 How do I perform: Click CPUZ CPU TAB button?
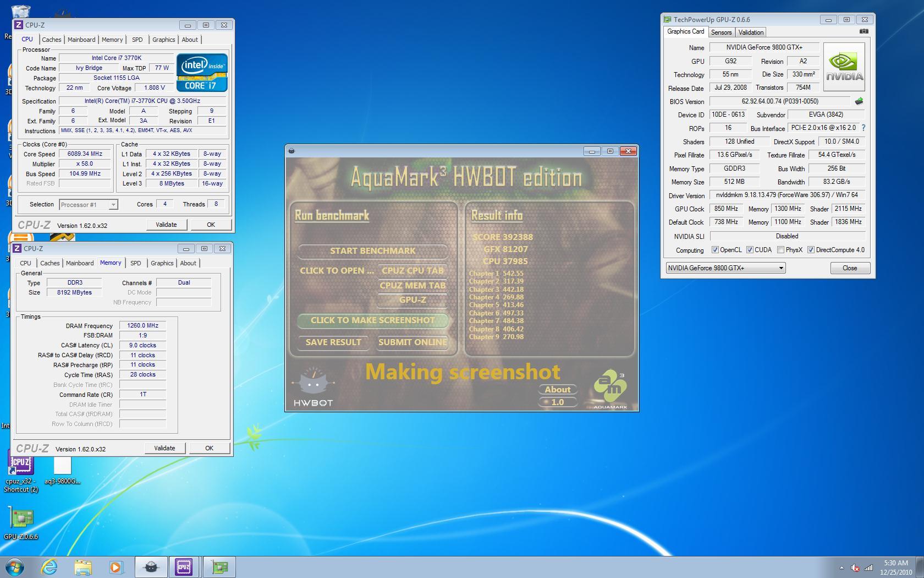click(413, 270)
